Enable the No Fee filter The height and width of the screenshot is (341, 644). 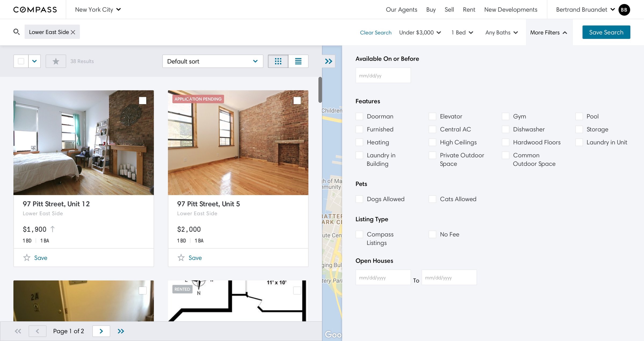[432, 234]
